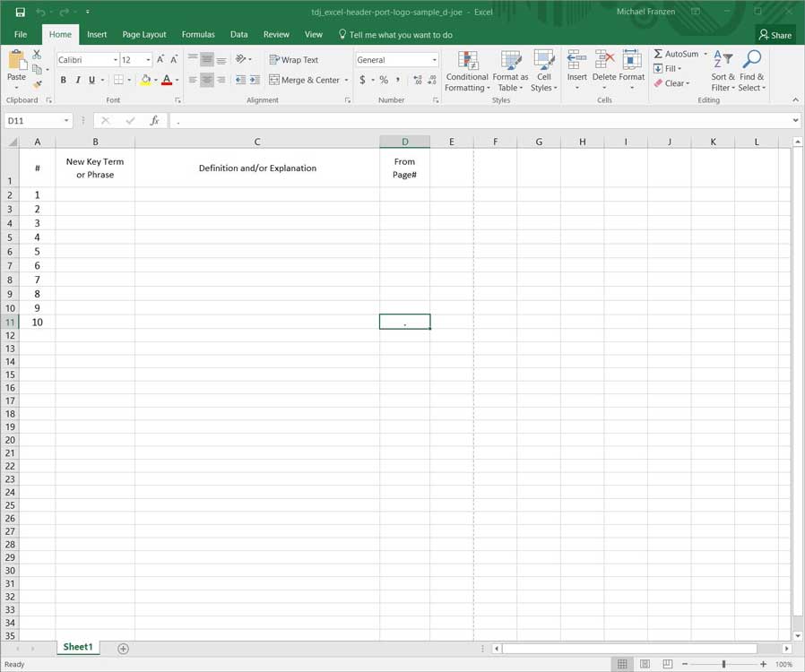Open the number format General dropdown
Screen dimensions: 805x672
pos(435,60)
